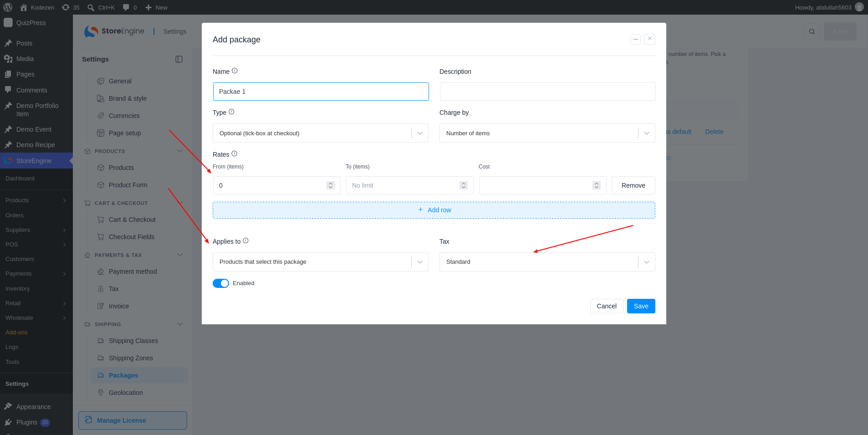Click the To (items) stepper arrows

[464, 185]
